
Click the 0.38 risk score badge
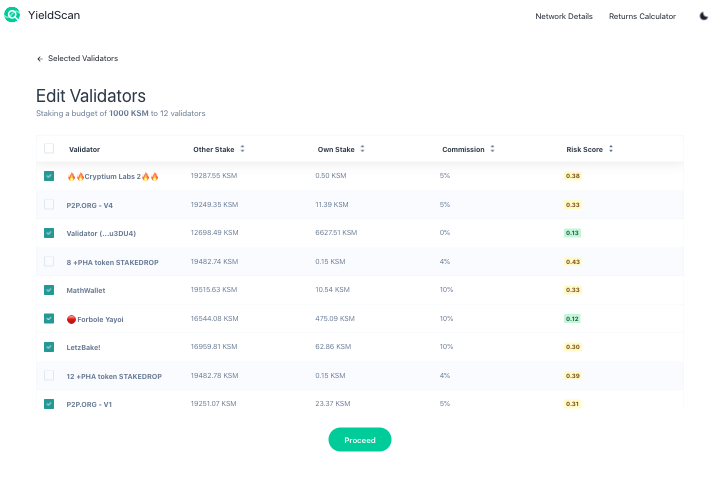tap(573, 176)
